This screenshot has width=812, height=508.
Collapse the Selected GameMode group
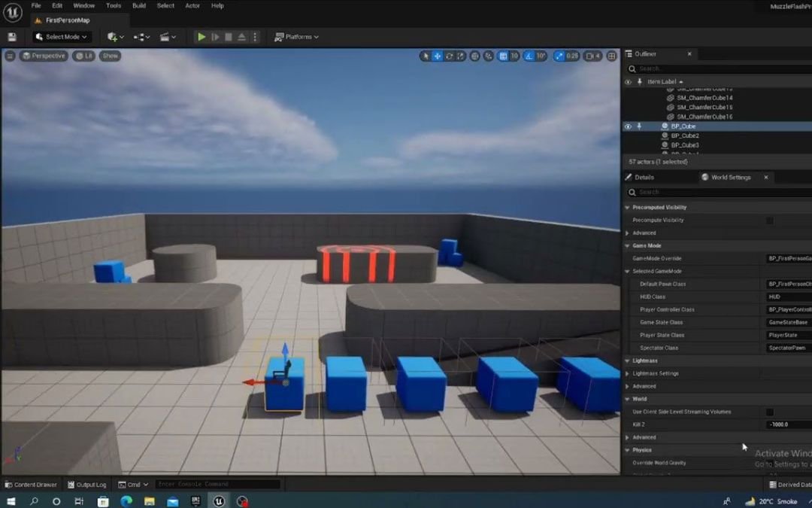[627, 271]
